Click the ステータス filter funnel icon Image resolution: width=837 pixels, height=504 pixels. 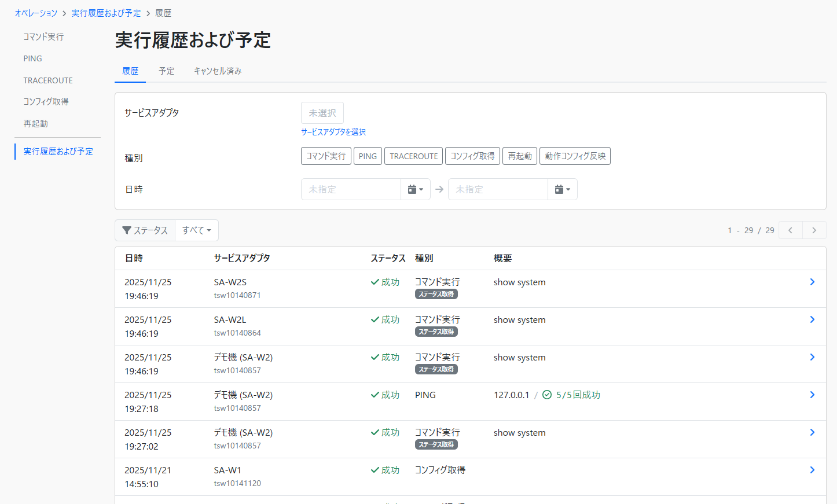coord(127,230)
